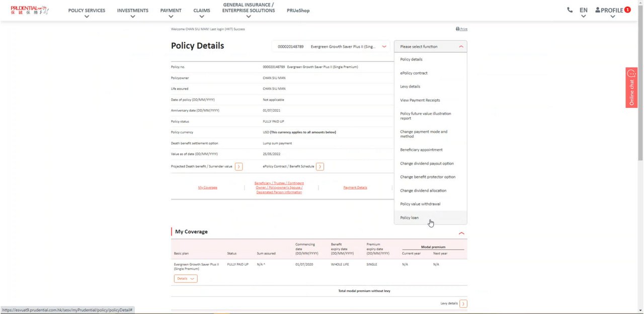Screen dimensions: 644x314
Task: Open Projected Death benefit arrow button
Action: (238, 167)
